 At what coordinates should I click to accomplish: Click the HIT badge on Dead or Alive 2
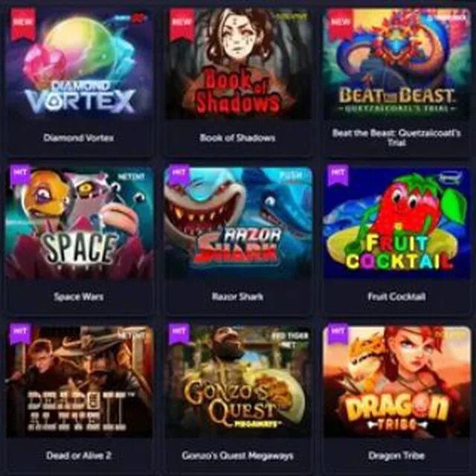20,333
